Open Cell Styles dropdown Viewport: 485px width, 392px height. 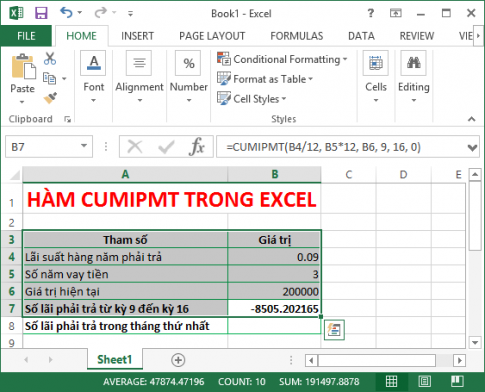(252, 99)
